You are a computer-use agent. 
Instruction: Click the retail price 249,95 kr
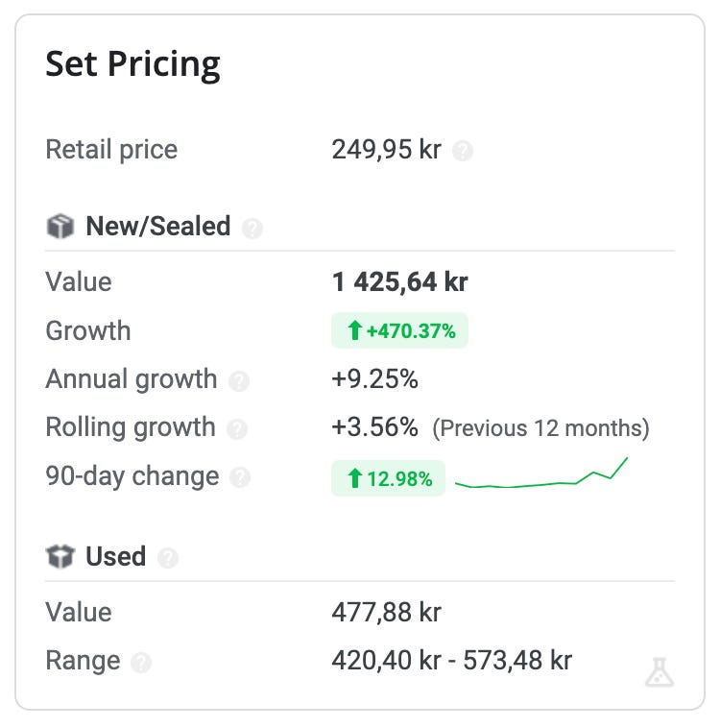pos(386,150)
